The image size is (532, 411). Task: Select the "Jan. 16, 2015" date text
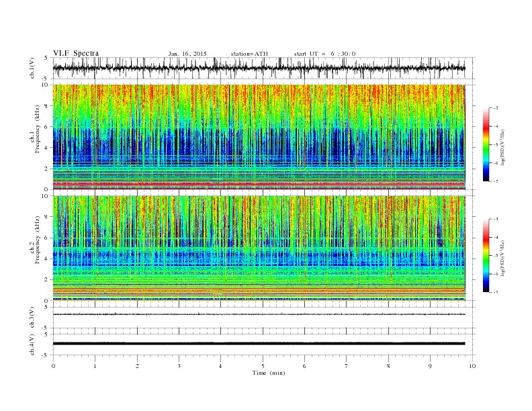(x=187, y=54)
